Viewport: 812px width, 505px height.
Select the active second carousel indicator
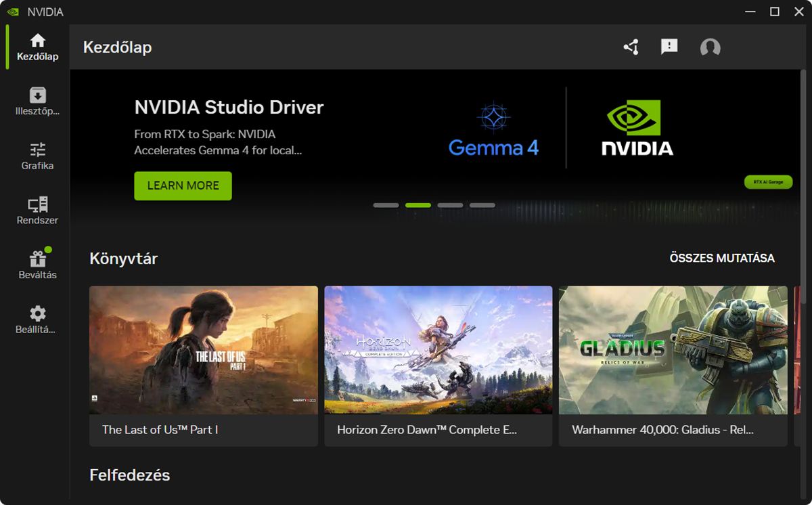[418, 205]
